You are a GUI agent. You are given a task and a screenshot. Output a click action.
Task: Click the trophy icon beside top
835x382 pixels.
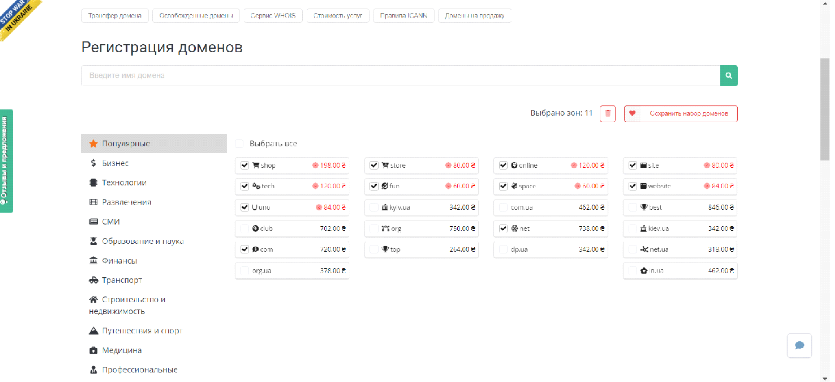click(x=385, y=249)
